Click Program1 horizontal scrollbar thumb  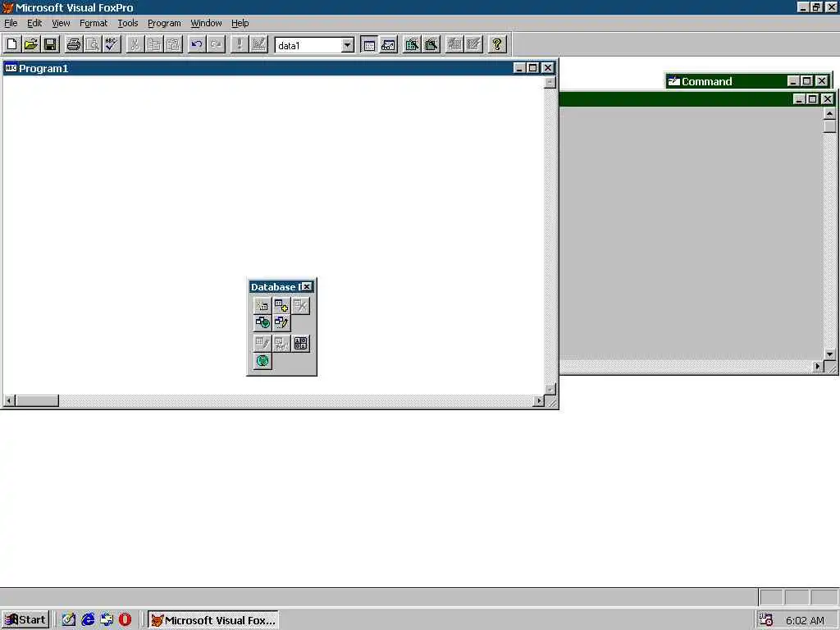[37, 400]
